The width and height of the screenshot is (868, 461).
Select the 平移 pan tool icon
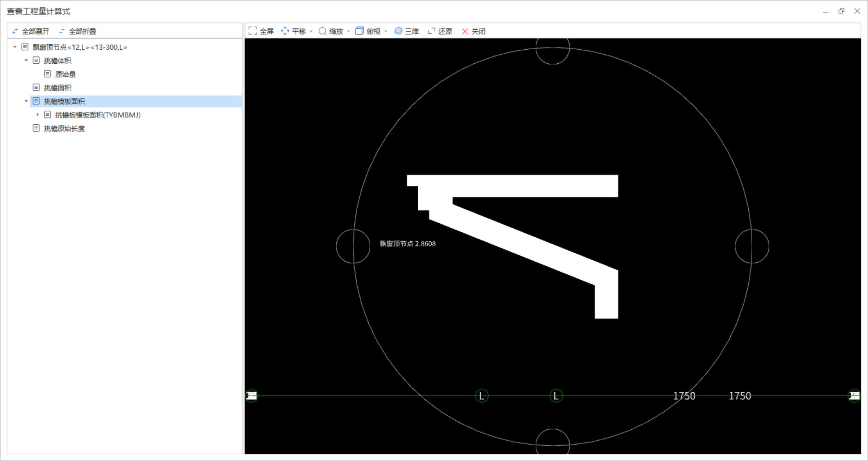tap(285, 31)
